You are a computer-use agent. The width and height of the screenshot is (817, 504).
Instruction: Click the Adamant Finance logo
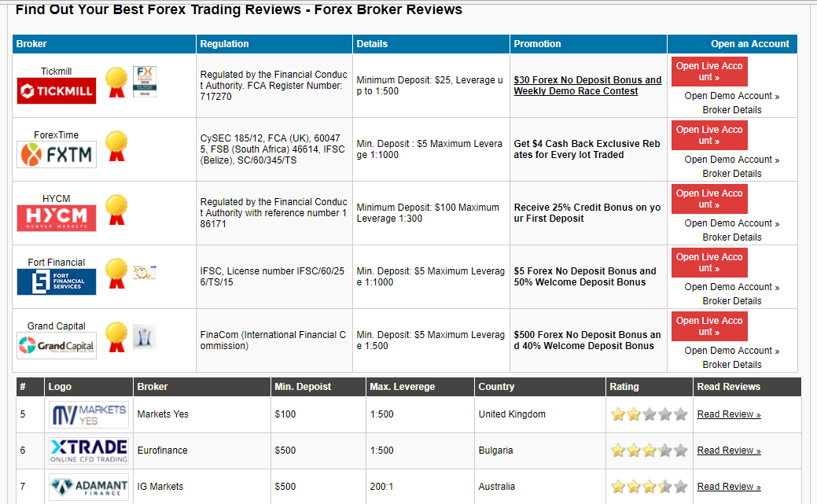click(x=89, y=486)
